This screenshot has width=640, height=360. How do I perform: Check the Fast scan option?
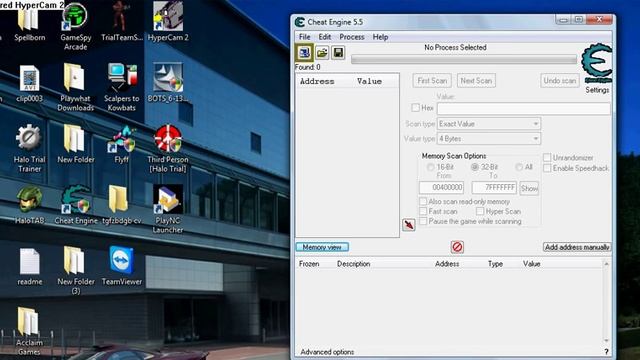pyautogui.click(x=423, y=211)
